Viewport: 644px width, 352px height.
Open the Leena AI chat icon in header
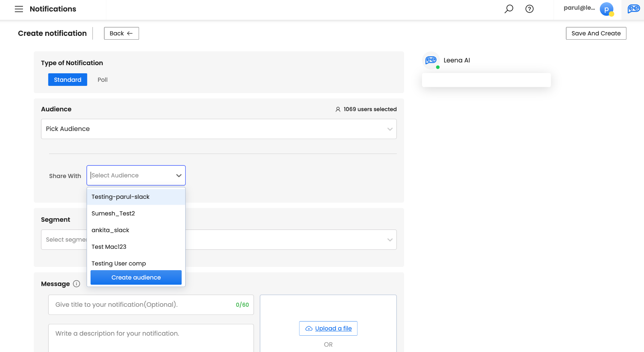coord(633,9)
